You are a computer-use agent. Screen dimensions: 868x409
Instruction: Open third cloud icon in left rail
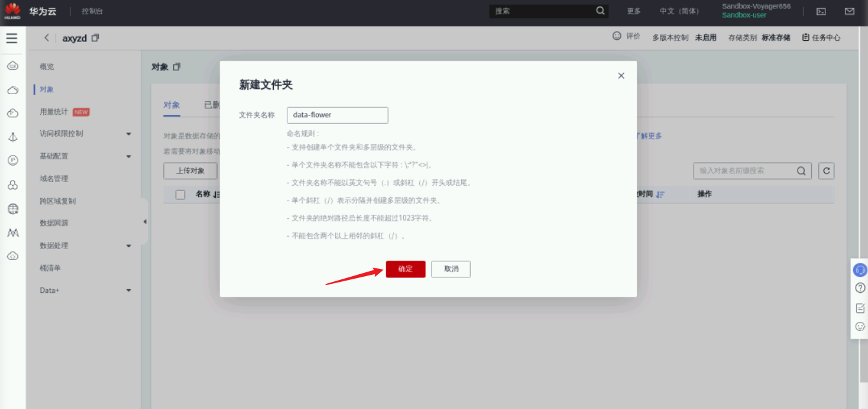point(12,114)
